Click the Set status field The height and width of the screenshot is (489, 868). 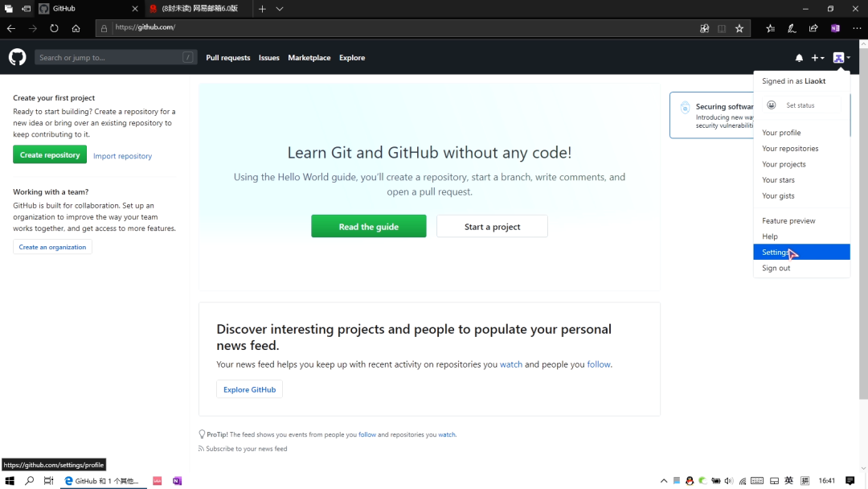[x=801, y=105]
